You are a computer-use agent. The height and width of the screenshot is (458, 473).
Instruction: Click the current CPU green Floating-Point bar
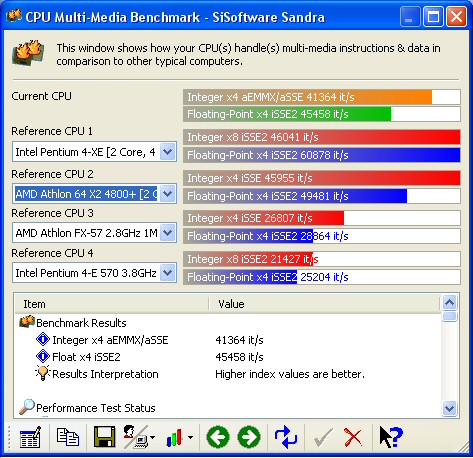click(x=322, y=114)
